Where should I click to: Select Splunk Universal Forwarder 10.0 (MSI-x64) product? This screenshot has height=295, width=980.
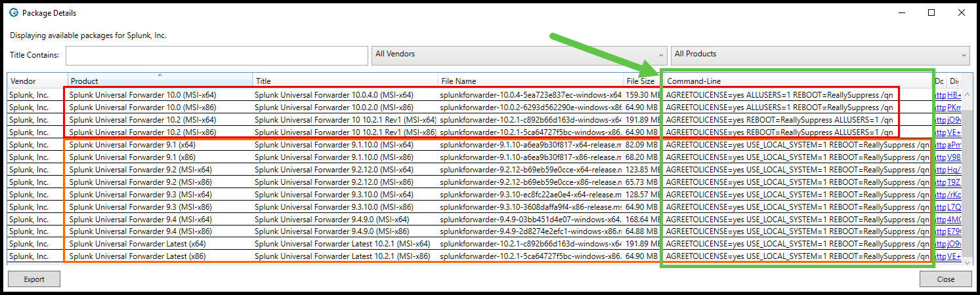(142, 95)
